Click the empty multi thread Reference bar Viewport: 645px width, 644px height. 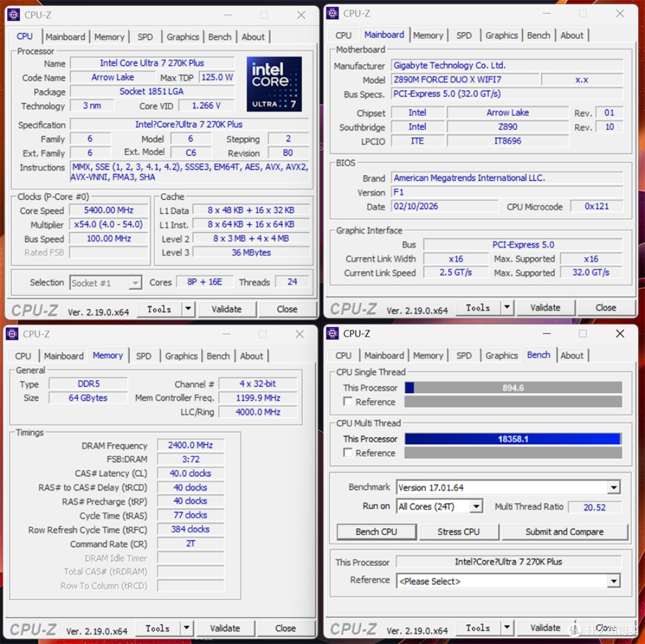[x=513, y=453]
